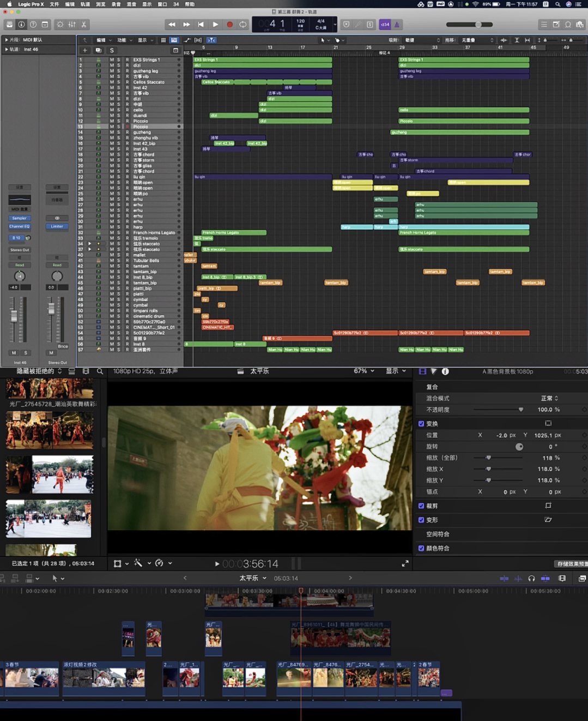
Task: Uncheck the 变换 transform checkbox
Action: (x=421, y=424)
